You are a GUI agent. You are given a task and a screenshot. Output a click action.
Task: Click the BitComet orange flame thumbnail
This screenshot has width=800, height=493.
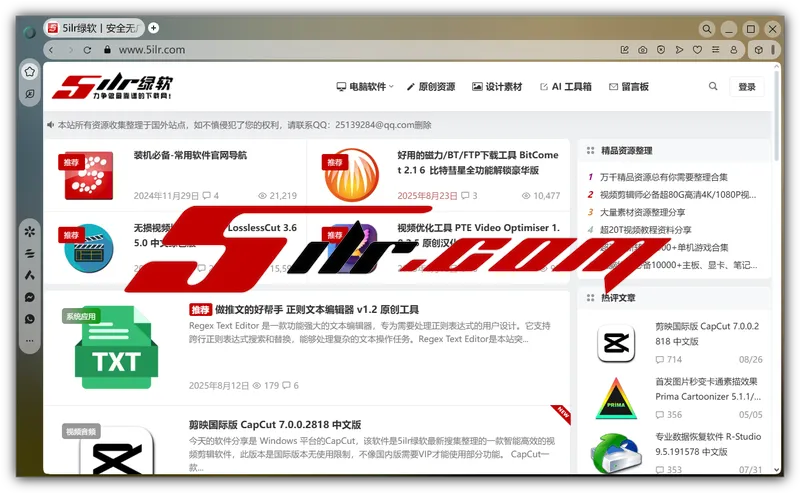(352, 175)
